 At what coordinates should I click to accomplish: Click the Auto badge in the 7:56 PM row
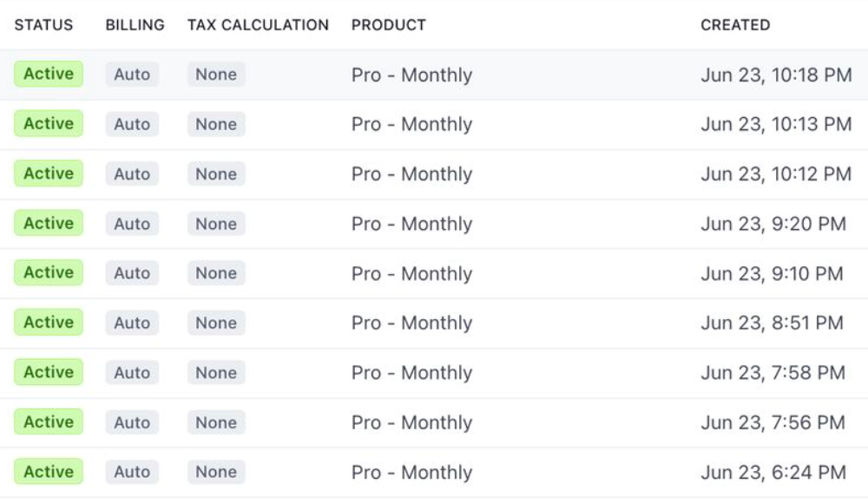point(132,422)
